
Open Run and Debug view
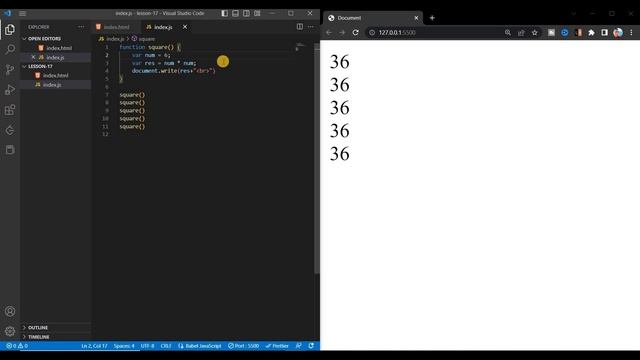click(10, 90)
